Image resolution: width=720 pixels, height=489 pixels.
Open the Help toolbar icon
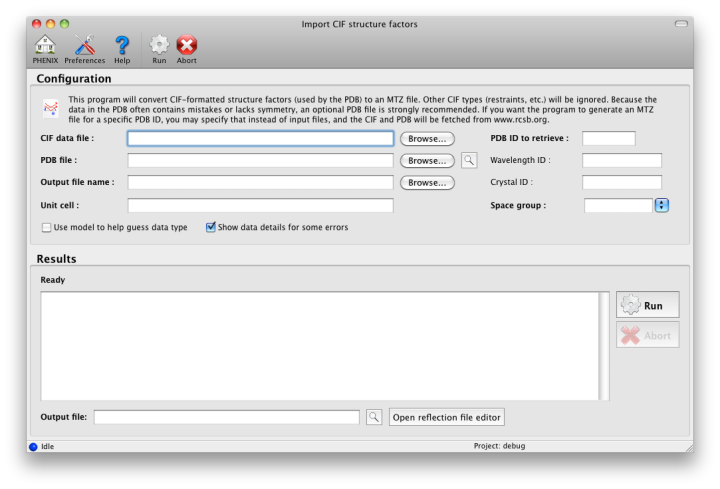coord(121,45)
